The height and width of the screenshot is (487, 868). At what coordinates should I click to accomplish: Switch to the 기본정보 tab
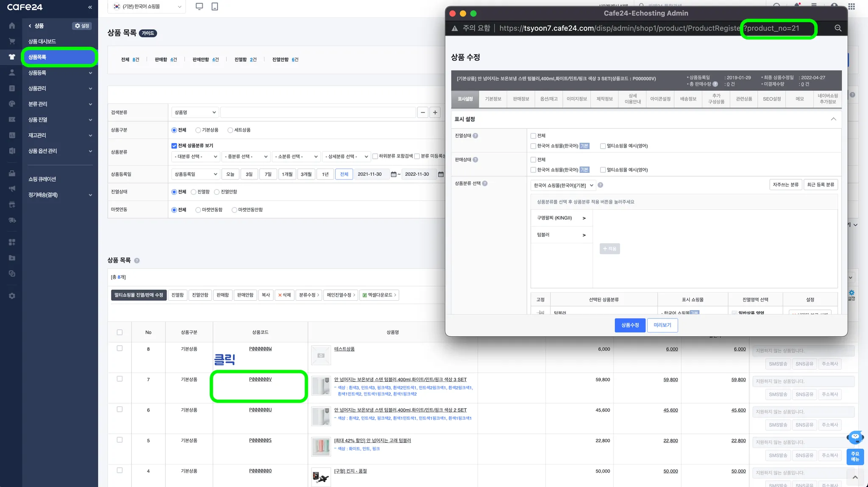coord(493,99)
